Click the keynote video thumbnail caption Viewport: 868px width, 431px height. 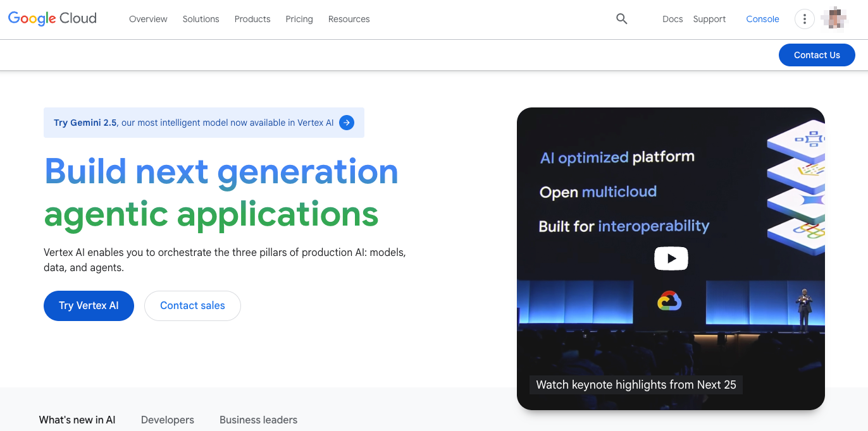tap(636, 384)
